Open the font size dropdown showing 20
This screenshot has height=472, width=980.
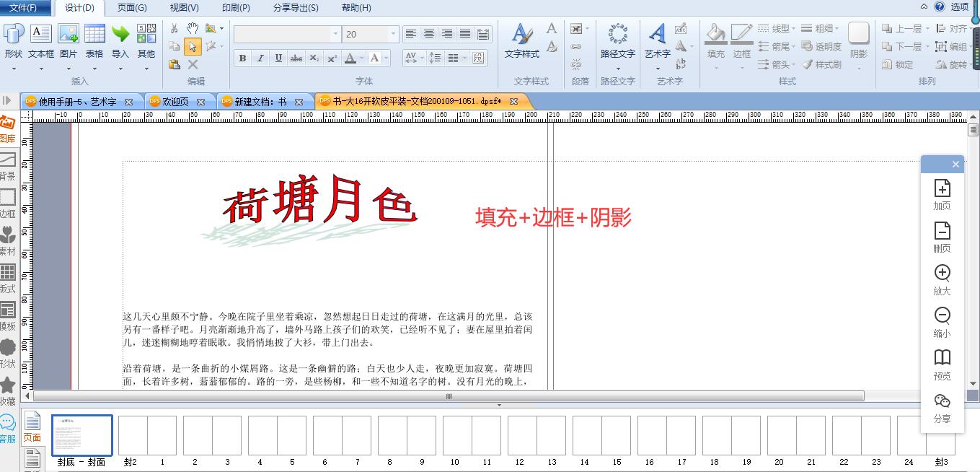click(393, 34)
